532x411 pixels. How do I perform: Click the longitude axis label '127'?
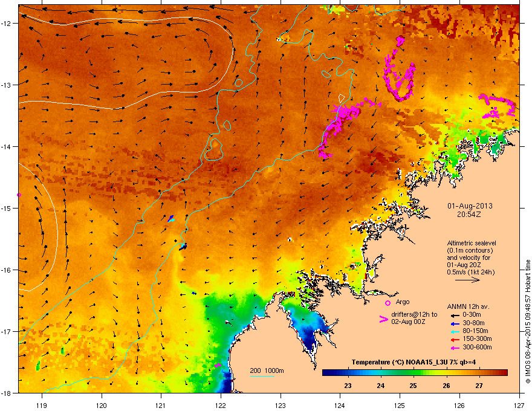[519, 405]
